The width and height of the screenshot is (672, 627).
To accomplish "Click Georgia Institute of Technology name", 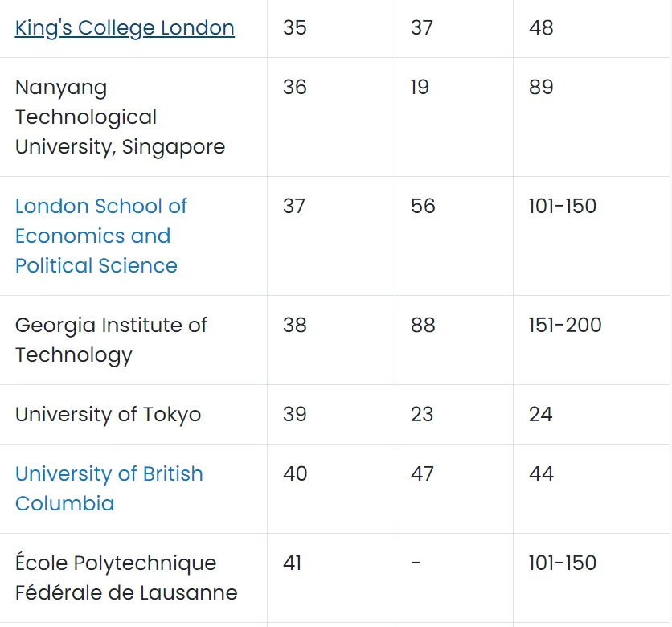I will pyautogui.click(x=111, y=340).
